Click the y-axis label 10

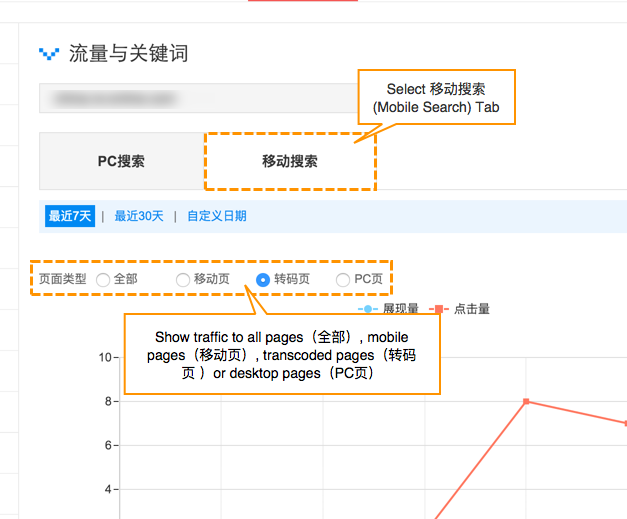(x=102, y=358)
